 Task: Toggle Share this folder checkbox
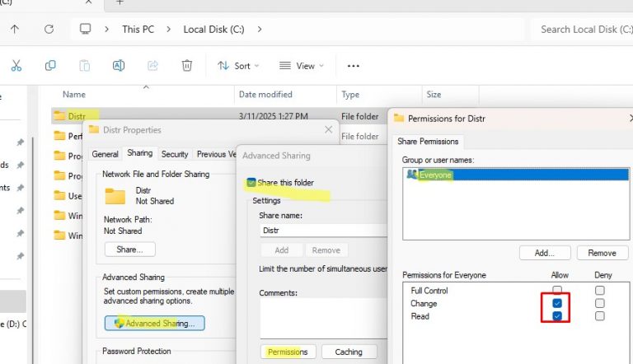(251, 182)
